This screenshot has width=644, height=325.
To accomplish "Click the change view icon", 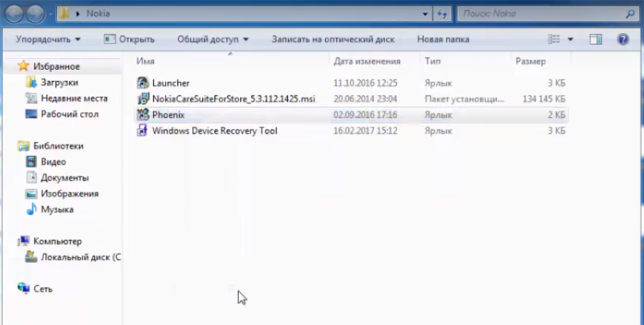I will [x=554, y=39].
